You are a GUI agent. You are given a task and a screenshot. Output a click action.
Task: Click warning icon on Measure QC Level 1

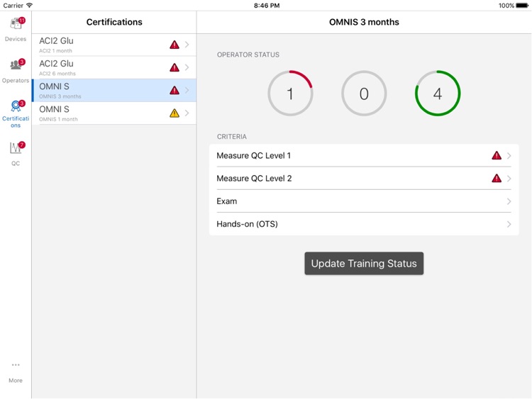click(497, 156)
